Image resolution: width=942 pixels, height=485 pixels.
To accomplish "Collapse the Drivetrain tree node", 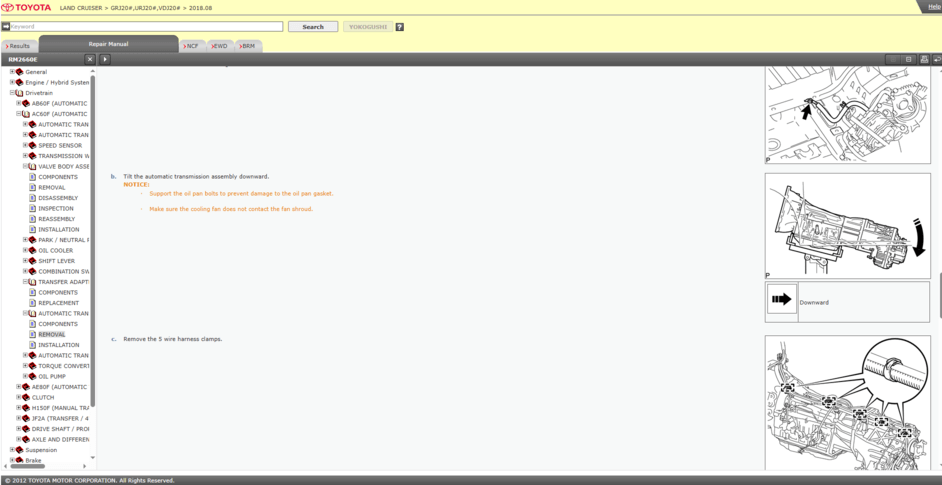I will [12, 93].
